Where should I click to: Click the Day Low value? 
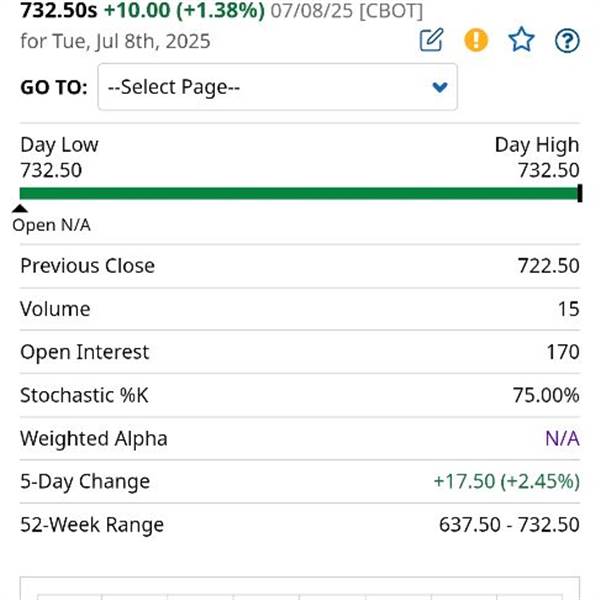pos(51,170)
